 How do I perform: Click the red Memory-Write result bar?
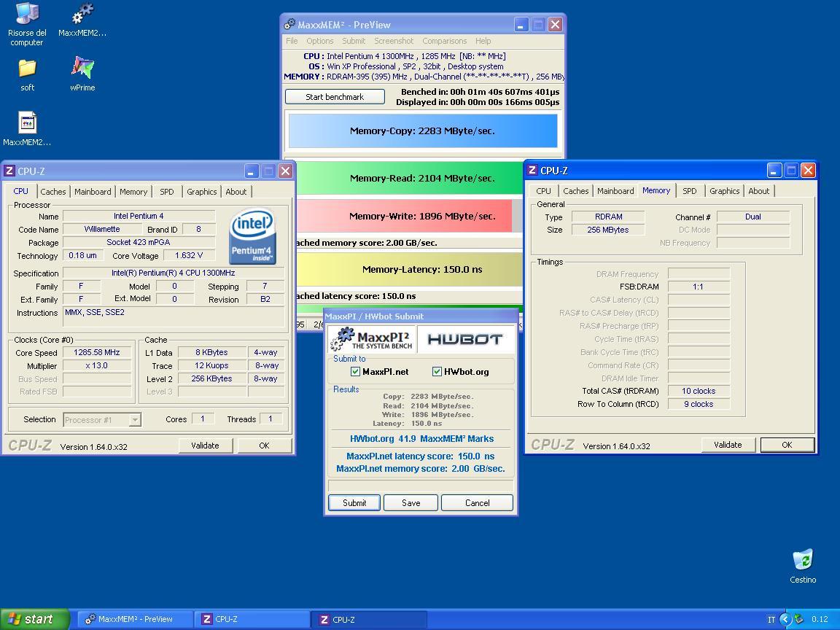(405, 217)
